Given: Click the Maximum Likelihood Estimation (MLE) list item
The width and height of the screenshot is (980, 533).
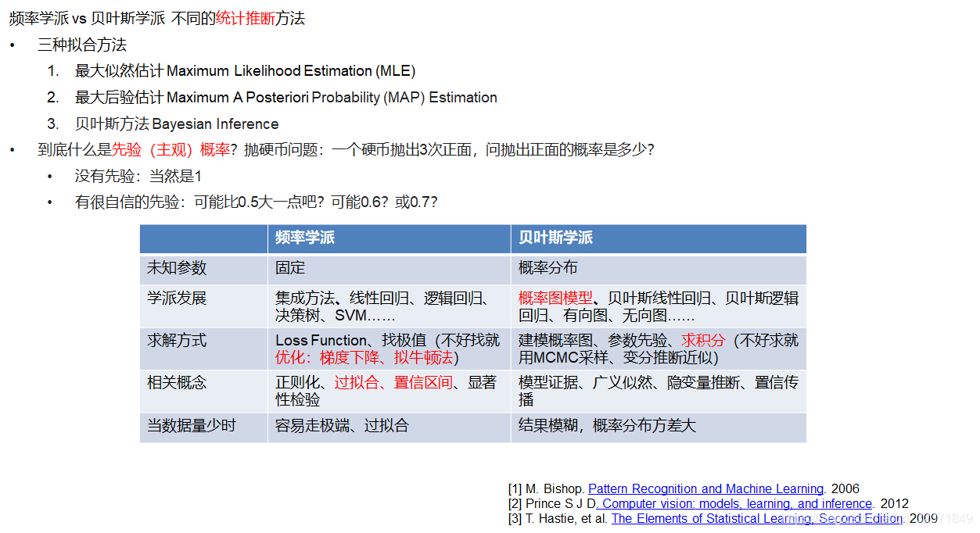Looking at the screenshot, I should coord(245,71).
